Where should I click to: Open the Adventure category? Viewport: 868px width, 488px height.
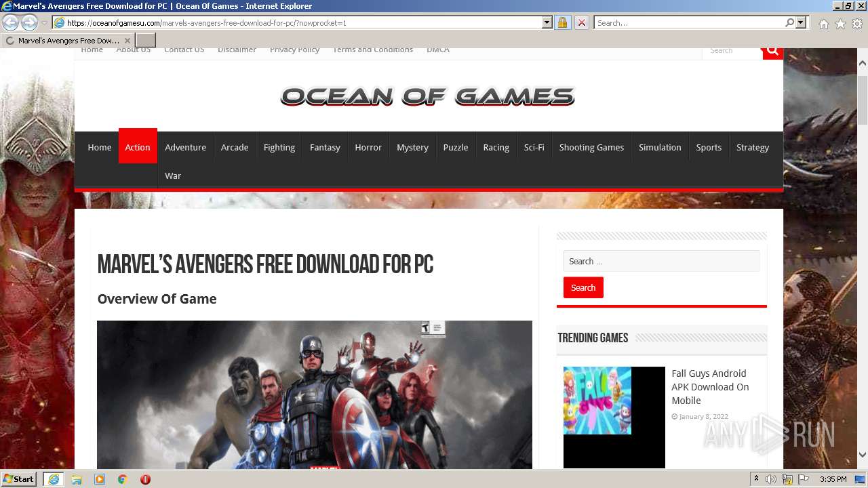click(185, 147)
